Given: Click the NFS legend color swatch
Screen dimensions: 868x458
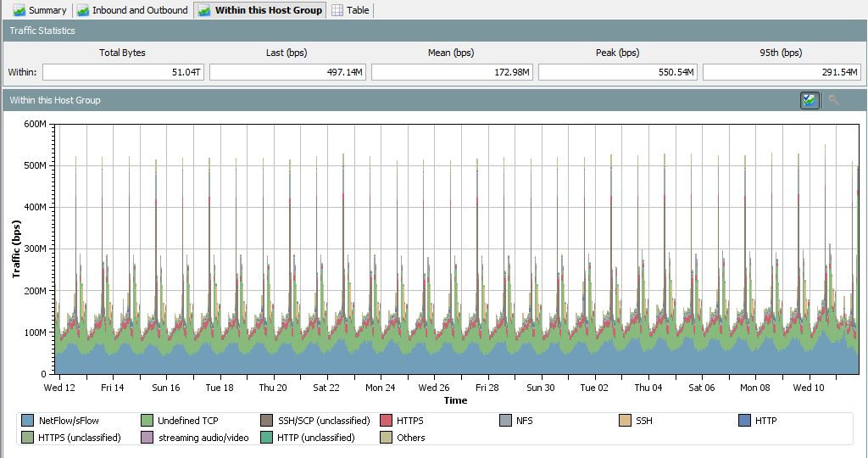Looking at the screenshot, I should [x=505, y=421].
